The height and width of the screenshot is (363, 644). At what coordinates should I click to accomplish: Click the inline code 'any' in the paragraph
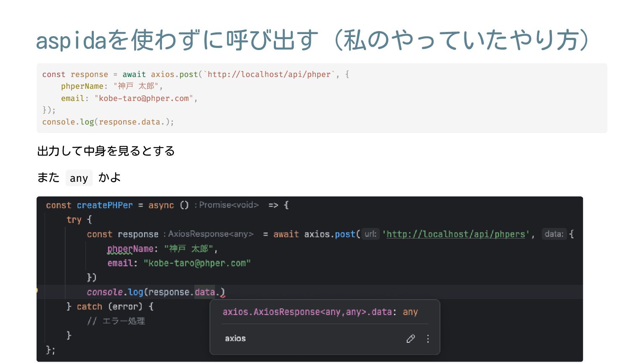click(x=79, y=178)
